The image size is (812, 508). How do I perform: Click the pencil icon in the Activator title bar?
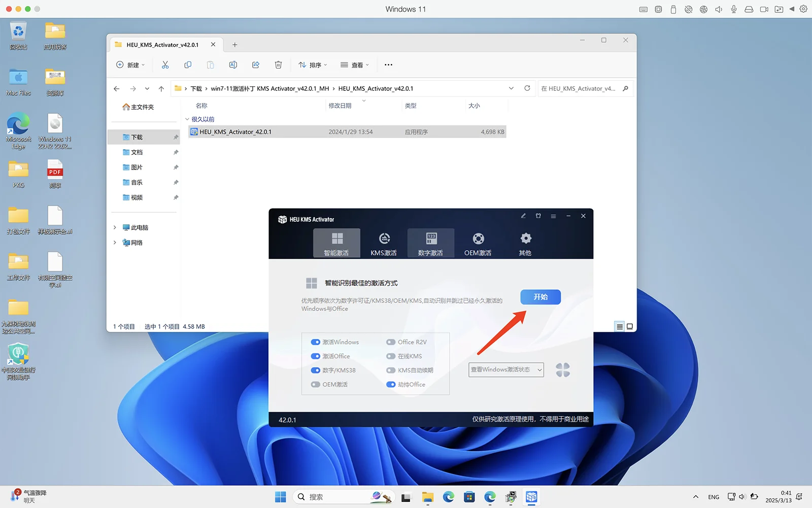tap(523, 216)
